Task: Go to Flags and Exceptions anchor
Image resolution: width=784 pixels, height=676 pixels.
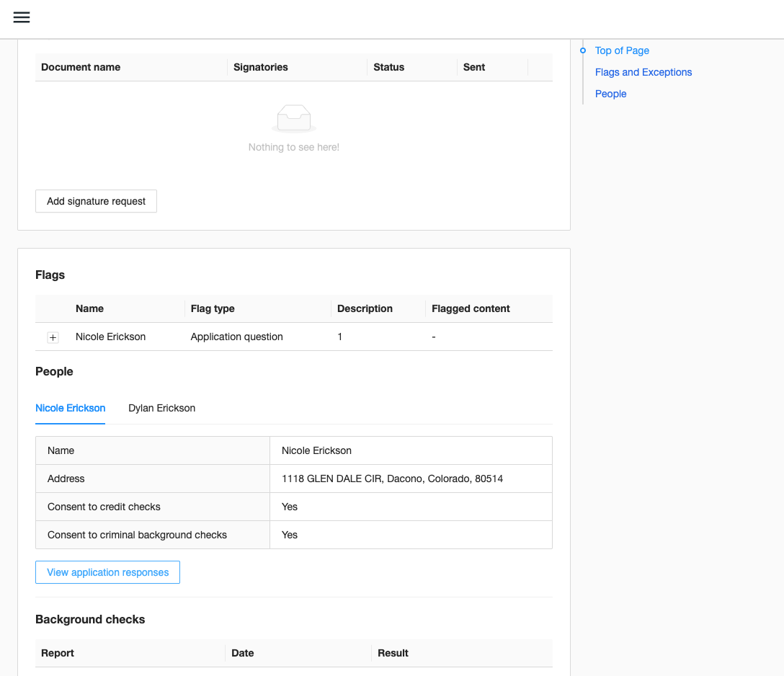Action: click(643, 72)
